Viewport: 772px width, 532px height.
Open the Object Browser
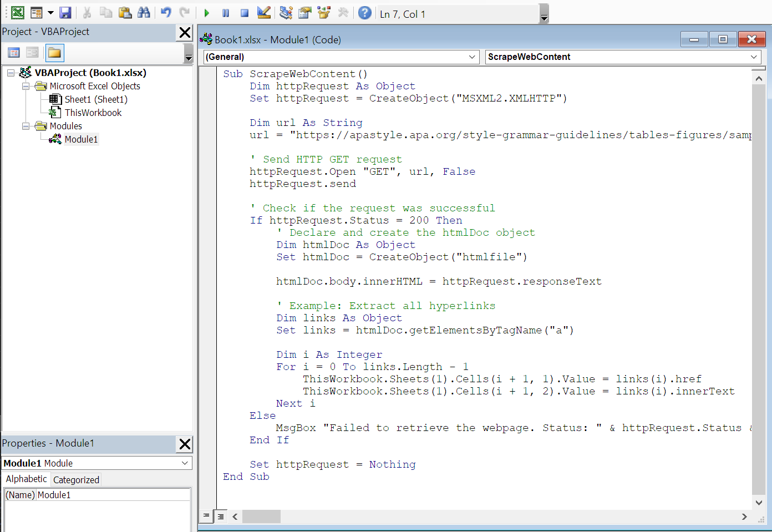(323, 12)
